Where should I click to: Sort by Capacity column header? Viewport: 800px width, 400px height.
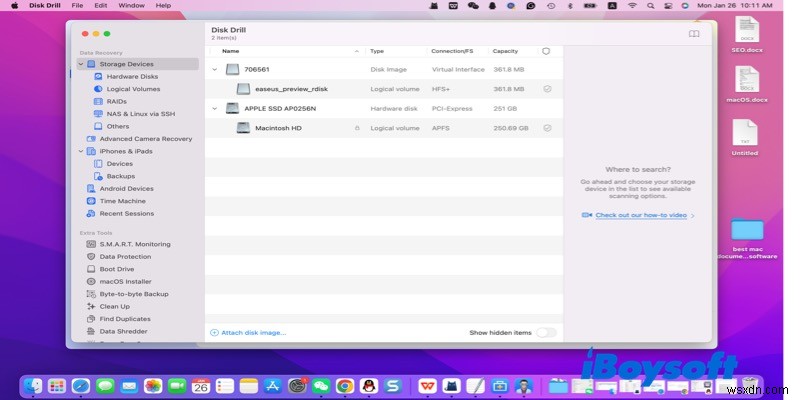[505, 51]
